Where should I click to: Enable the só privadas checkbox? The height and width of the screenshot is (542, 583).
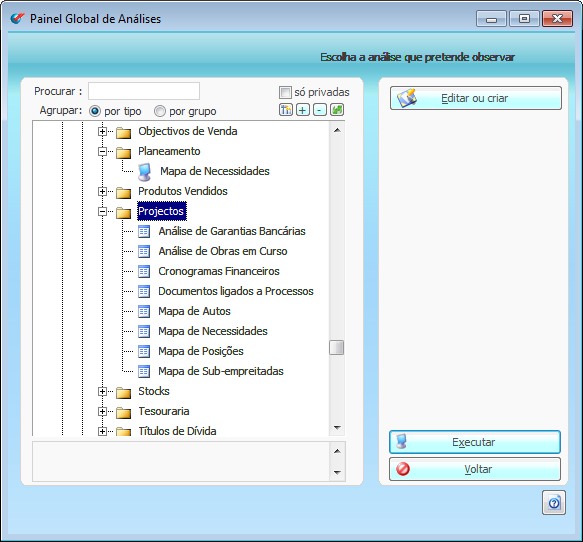[285, 92]
